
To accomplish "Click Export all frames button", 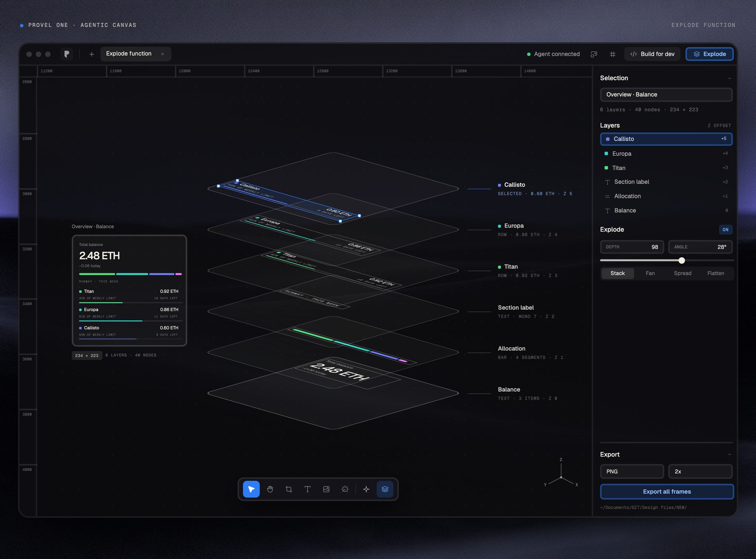I will tap(666, 492).
